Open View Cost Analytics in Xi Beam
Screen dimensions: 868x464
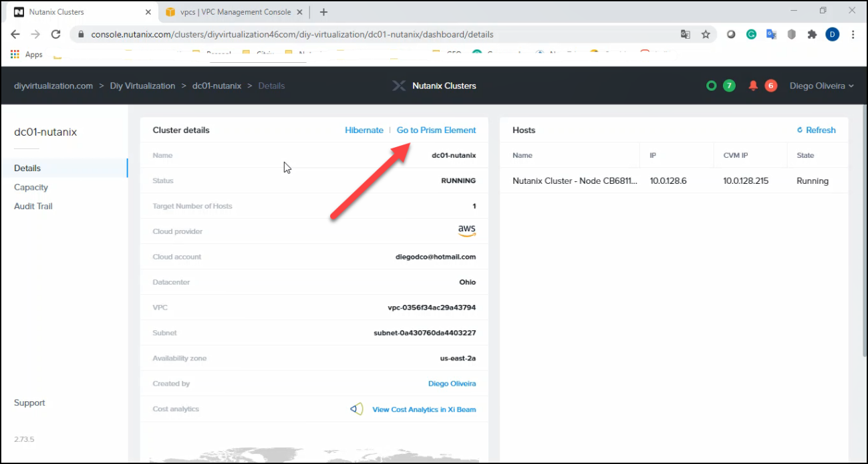[x=424, y=409]
